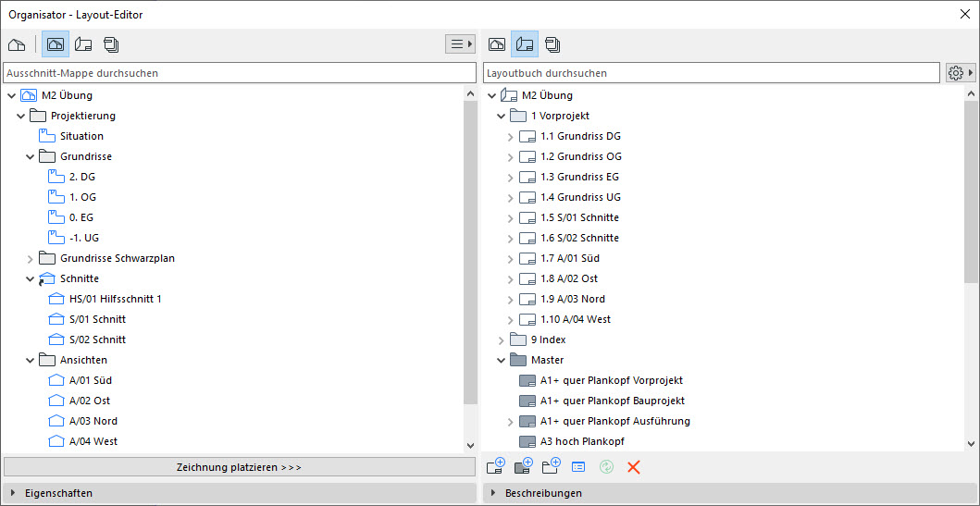Click the Zeichnung platzieren button

click(239, 467)
